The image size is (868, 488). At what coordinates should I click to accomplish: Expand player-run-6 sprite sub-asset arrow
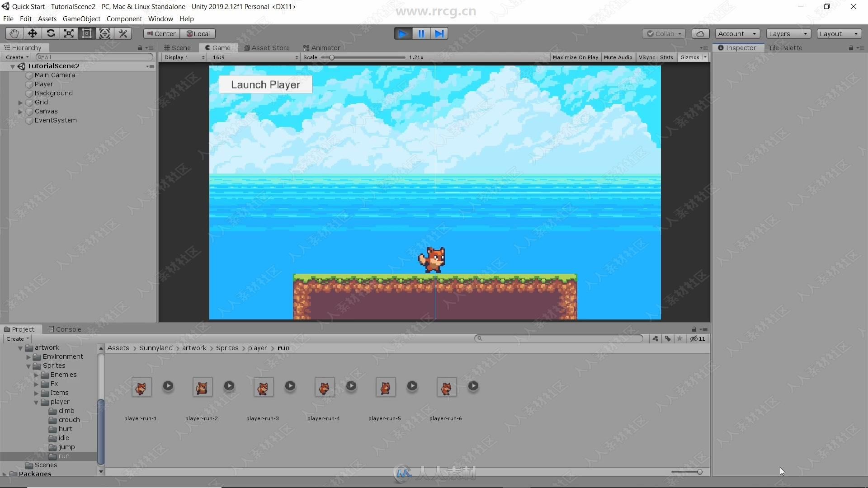[473, 386]
